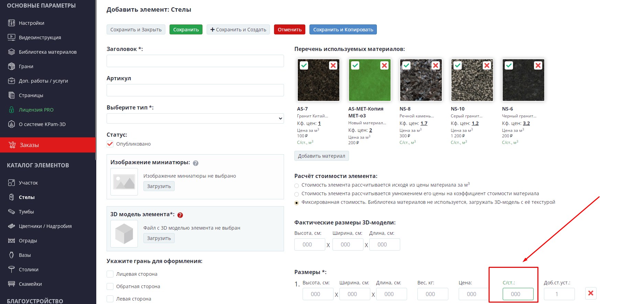
Task: Click the Скамейки bench icon
Action: click(11, 284)
